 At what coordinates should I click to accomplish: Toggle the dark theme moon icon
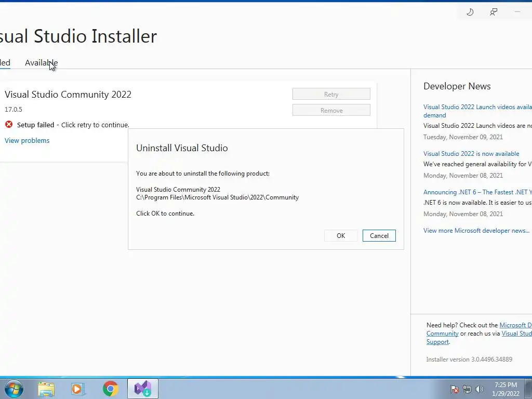pos(470,12)
